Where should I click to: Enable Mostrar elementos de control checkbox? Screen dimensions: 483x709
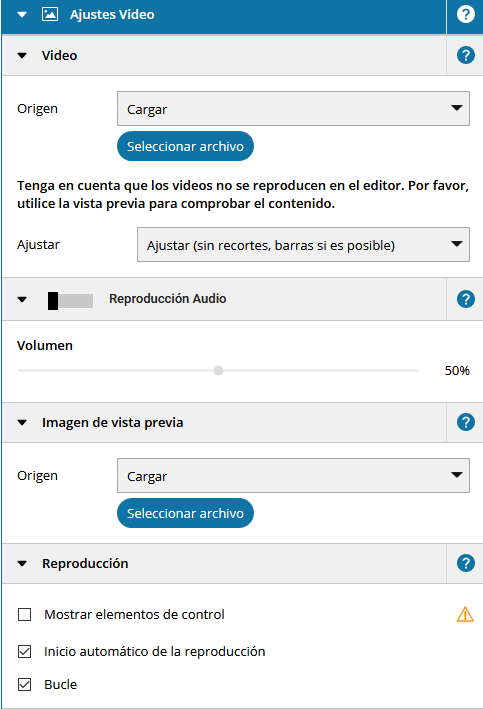pyautogui.click(x=24, y=614)
